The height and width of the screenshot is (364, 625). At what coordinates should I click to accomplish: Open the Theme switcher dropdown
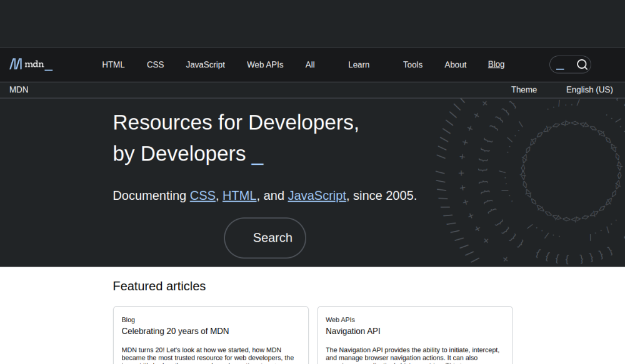point(524,90)
